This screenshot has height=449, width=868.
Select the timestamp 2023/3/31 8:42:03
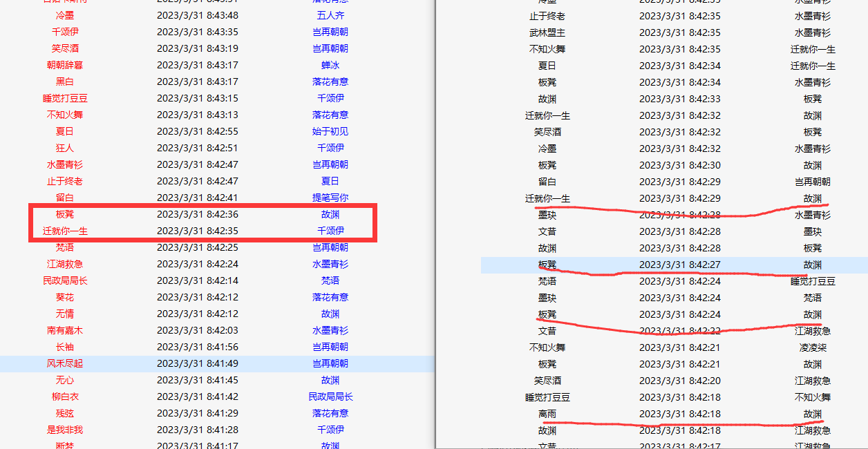(x=198, y=330)
